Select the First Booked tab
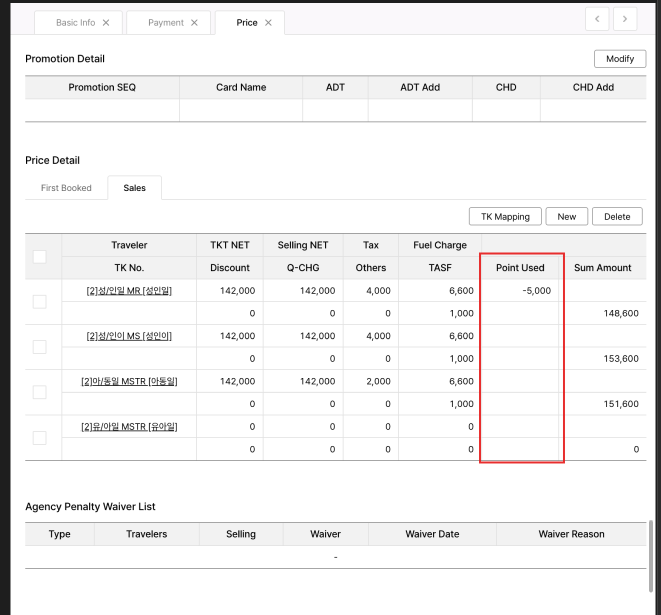 [x=66, y=188]
